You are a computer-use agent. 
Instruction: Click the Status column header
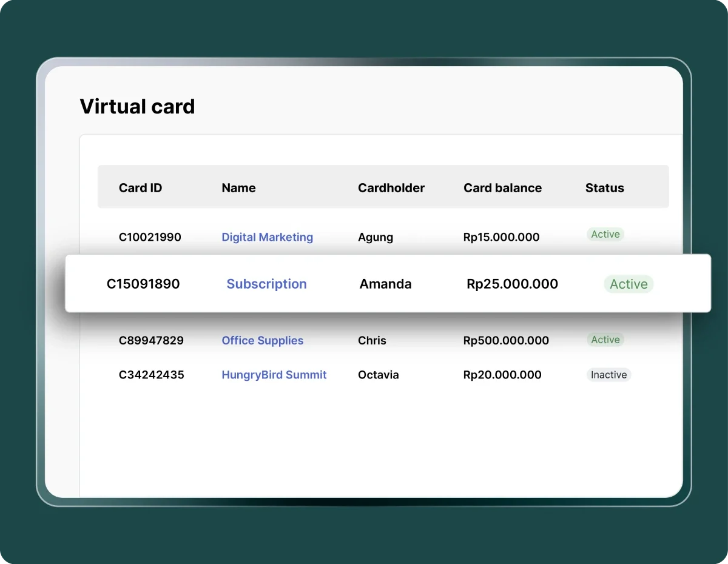click(604, 188)
